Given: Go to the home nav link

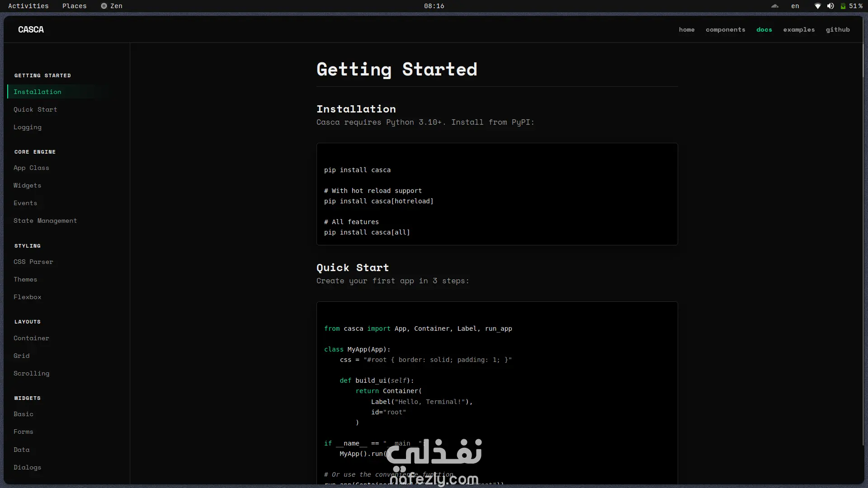Looking at the screenshot, I should [687, 29].
